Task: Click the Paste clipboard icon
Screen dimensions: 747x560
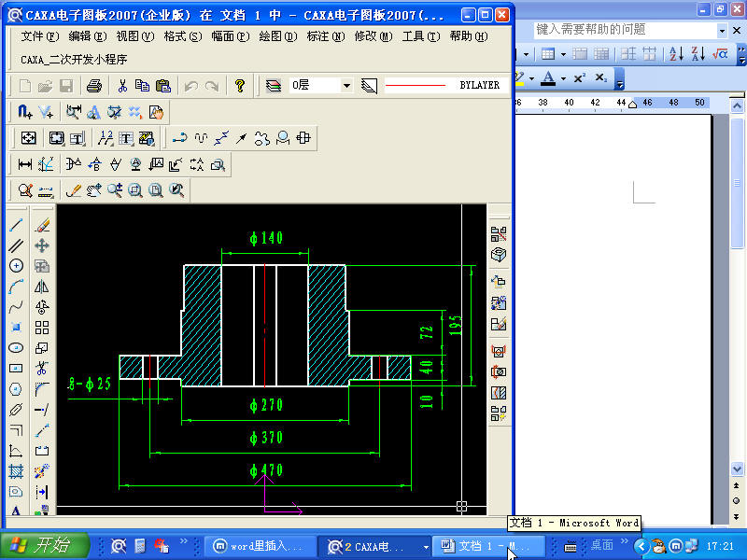Action: coord(162,86)
